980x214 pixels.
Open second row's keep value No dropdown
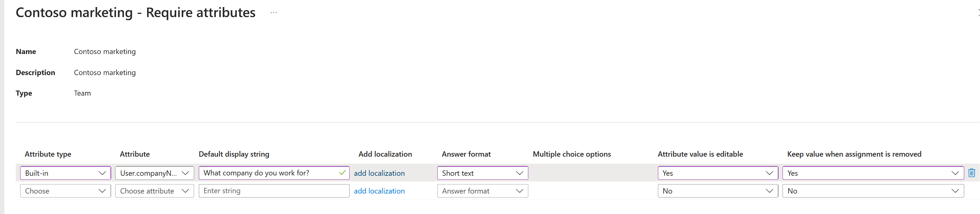click(873, 191)
